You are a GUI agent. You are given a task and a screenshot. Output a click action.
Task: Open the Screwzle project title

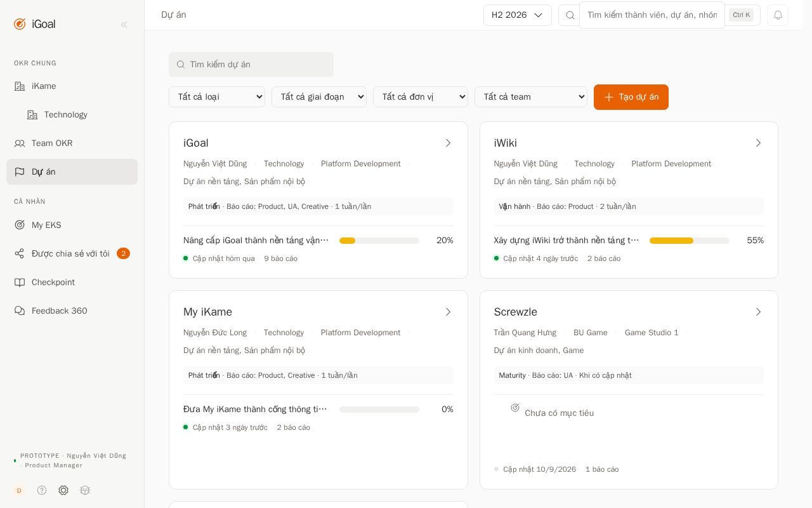[x=516, y=312]
